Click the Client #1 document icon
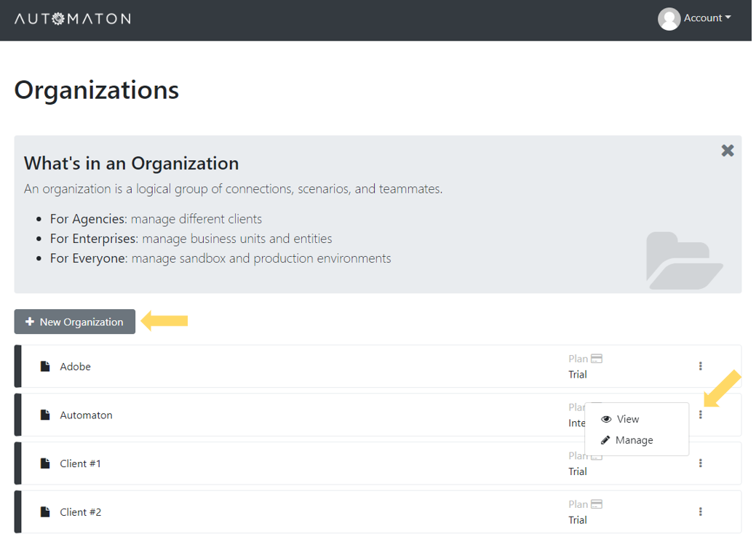756x534 pixels. tap(45, 463)
